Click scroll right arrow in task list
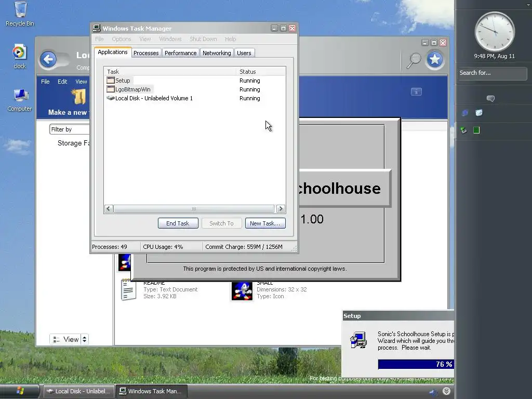 [x=280, y=209]
